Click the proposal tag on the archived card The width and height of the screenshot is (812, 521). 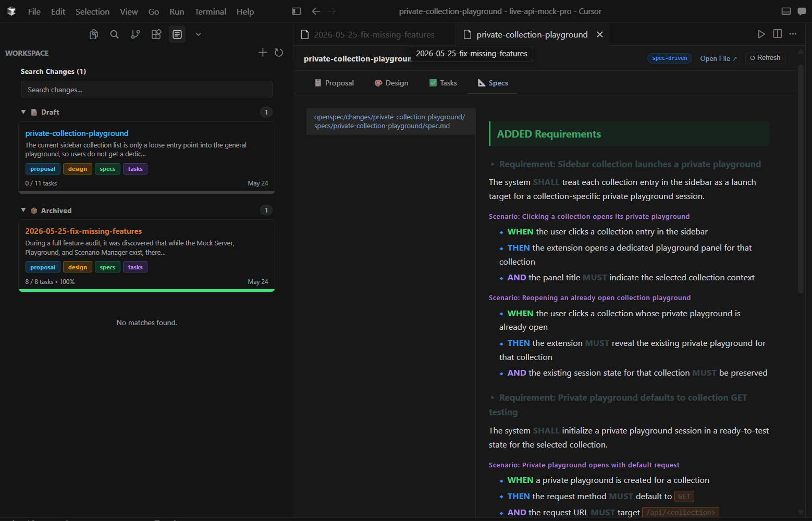[x=43, y=267]
